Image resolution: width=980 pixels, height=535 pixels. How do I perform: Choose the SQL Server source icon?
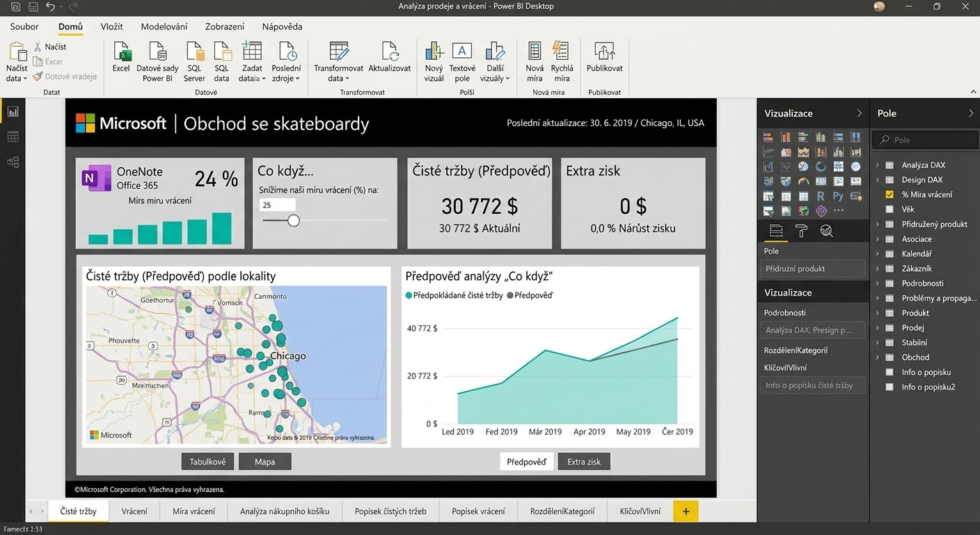pos(195,52)
